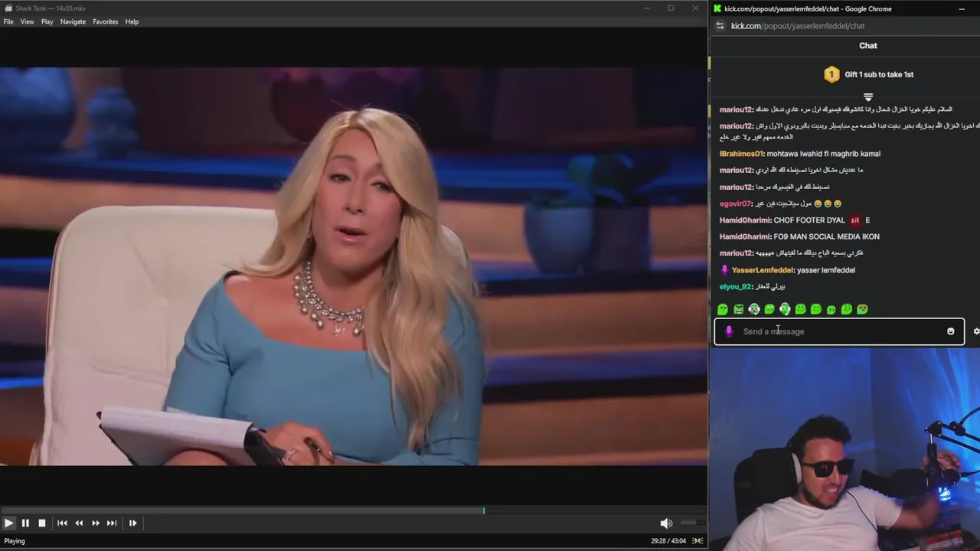Click the Kick favicon in Chrome title bar
The height and width of the screenshot is (551, 980).
pyautogui.click(x=717, y=8)
